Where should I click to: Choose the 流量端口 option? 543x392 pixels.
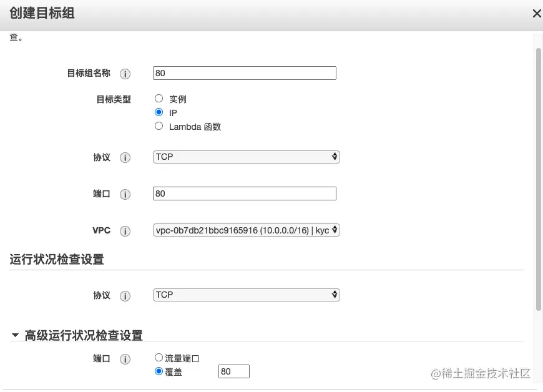[x=159, y=358]
